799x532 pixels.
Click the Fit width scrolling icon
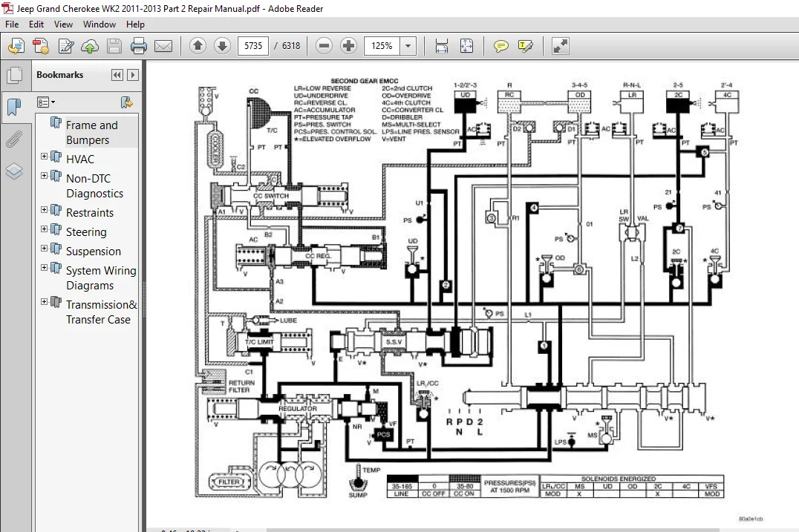441,46
